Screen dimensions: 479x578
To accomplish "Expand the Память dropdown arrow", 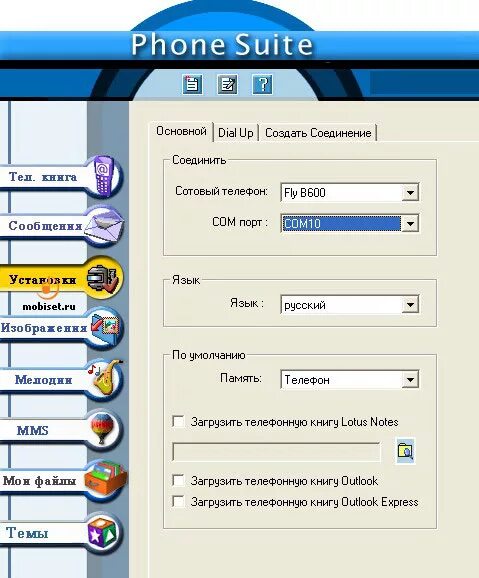I will tap(410, 380).
